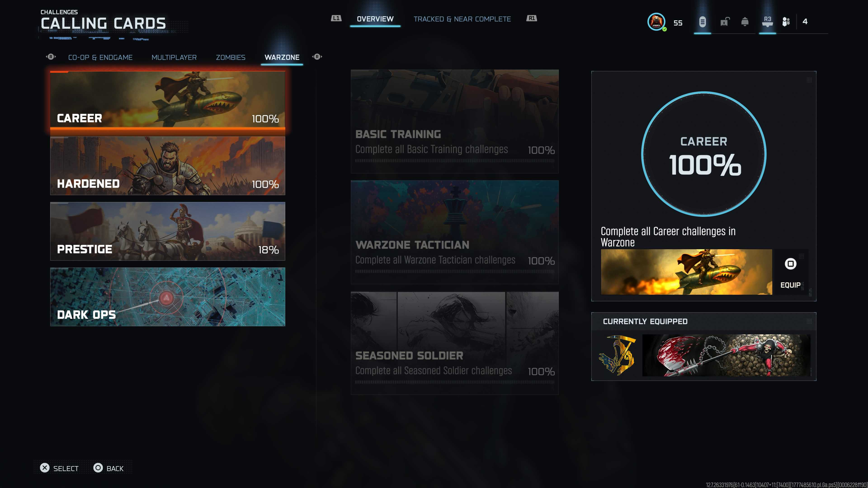Click the circle button icon beside BACK
This screenshot has width=868, height=488.
pyautogui.click(x=98, y=468)
